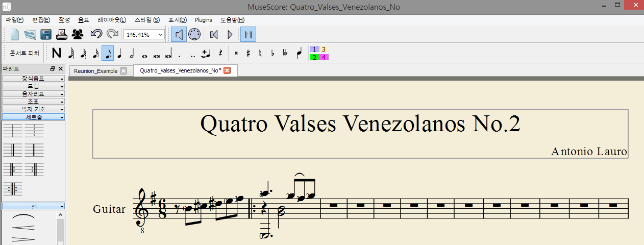Toggle repeats playback button
644x245 pixels.
coord(248,34)
